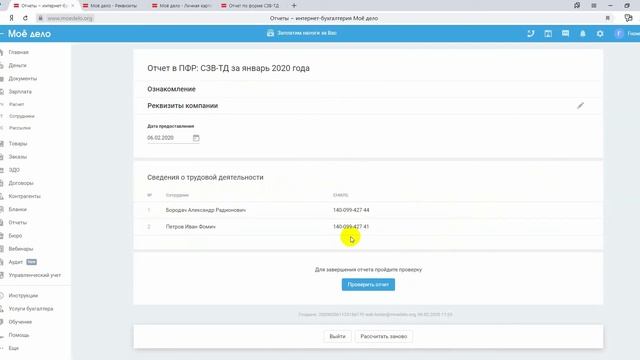Open Инструкции in the sidebar
640x360 pixels.
pyautogui.click(x=23, y=296)
